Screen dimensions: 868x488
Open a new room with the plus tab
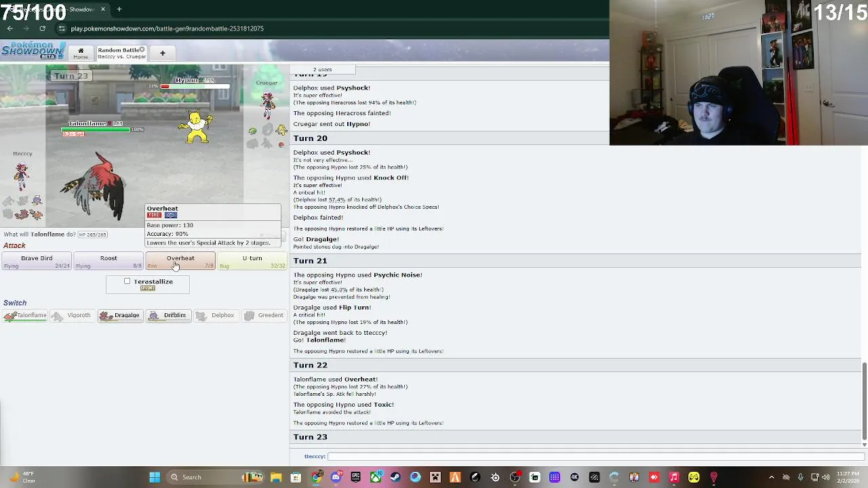[162, 53]
